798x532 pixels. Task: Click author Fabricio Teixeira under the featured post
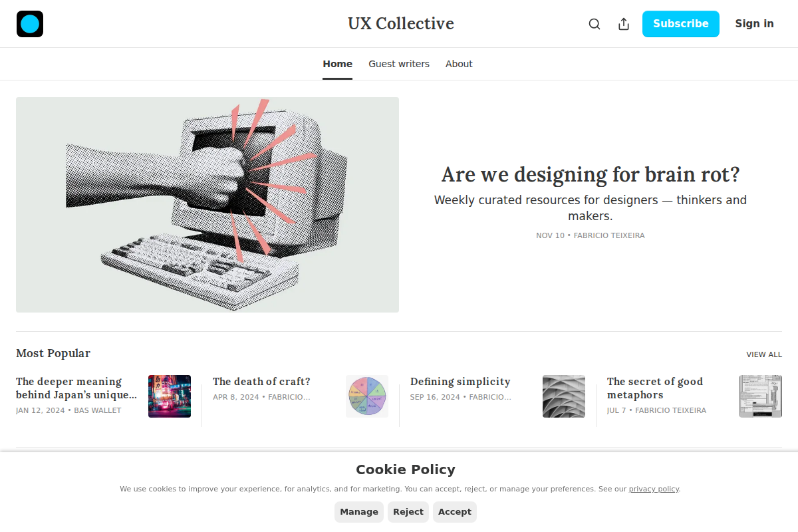tap(609, 235)
